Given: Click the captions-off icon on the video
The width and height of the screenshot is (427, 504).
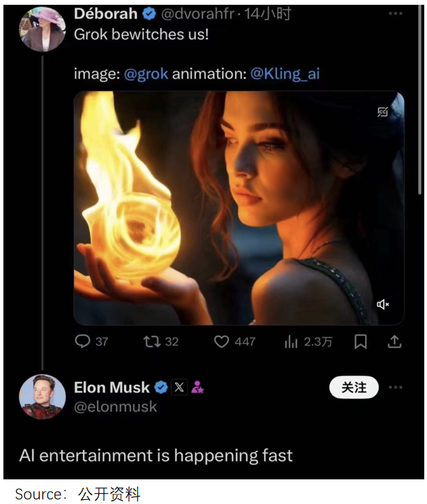Looking at the screenshot, I should [x=383, y=112].
